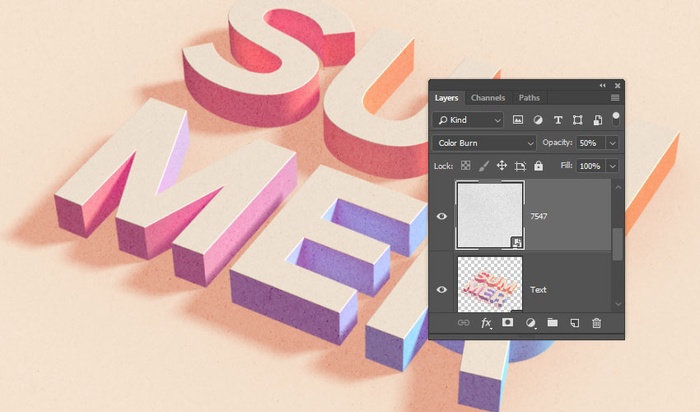Open the Color Burn blend mode dropdown

(x=484, y=143)
